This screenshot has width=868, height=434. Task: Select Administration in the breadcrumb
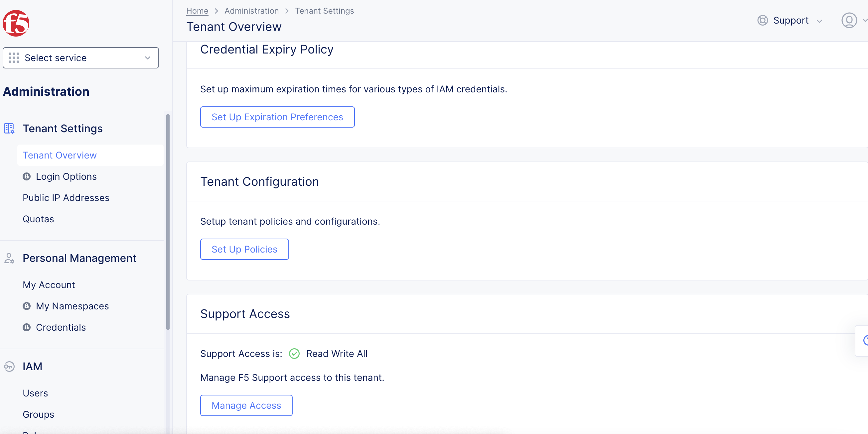pyautogui.click(x=251, y=10)
